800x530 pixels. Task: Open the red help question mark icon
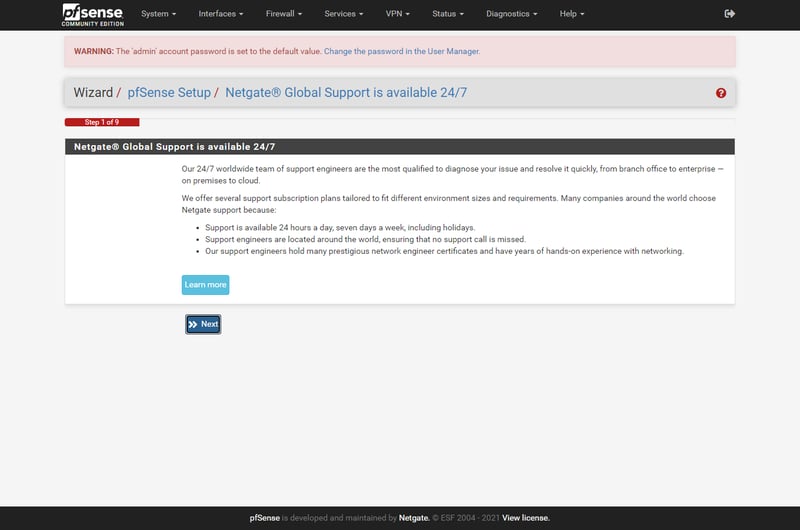tap(721, 93)
